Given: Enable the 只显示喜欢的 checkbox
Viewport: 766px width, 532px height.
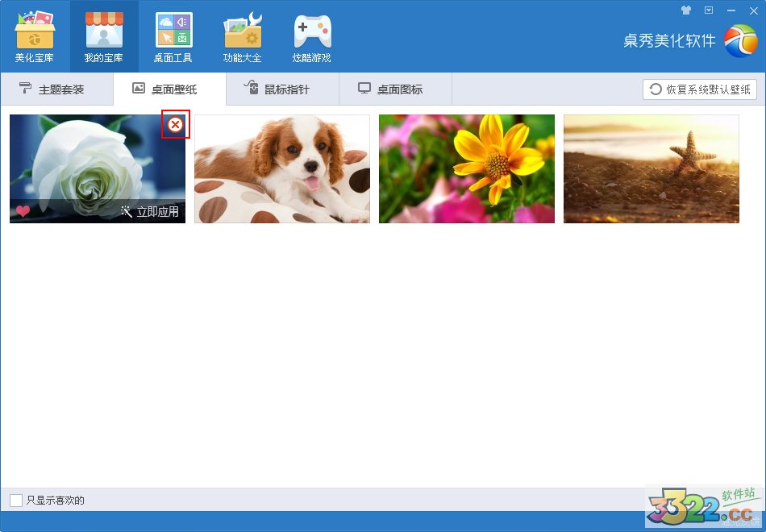Looking at the screenshot, I should 16,501.
